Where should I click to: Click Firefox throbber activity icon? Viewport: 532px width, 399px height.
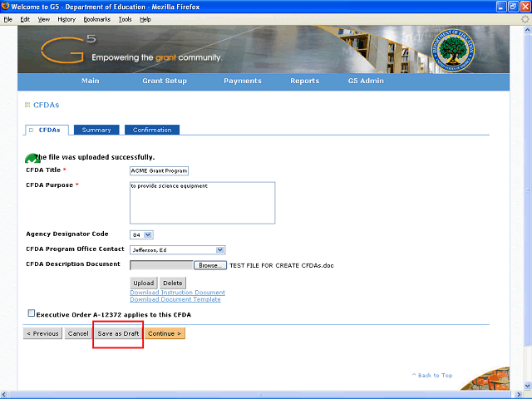coord(525,19)
